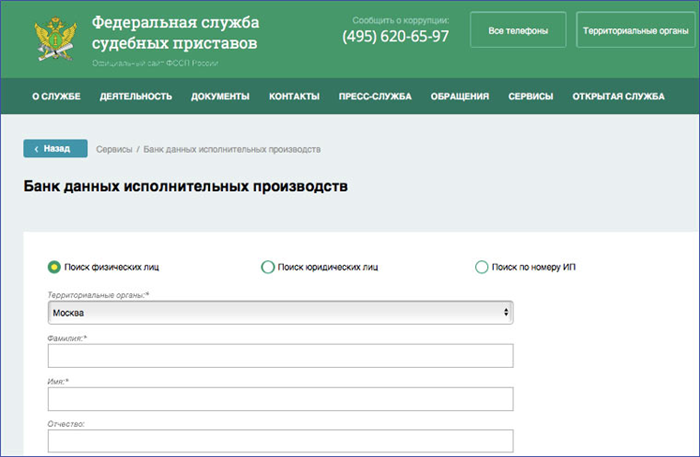Select Поиск юридических лиц radio option
This screenshot has height=457, width=700.
[x=267, y=267]
